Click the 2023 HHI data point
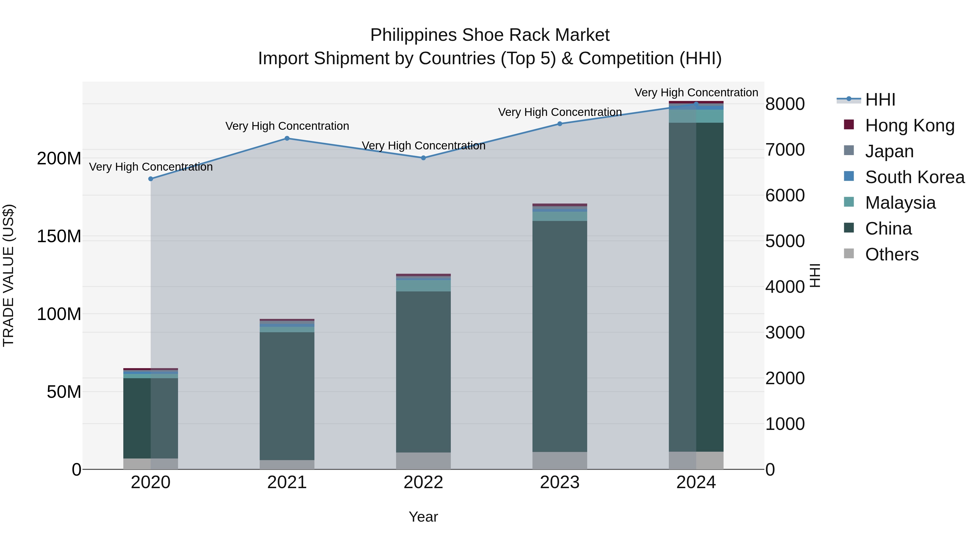Image resolution: width=980 pixels, height=551 pixels. [x=560, y=124]
